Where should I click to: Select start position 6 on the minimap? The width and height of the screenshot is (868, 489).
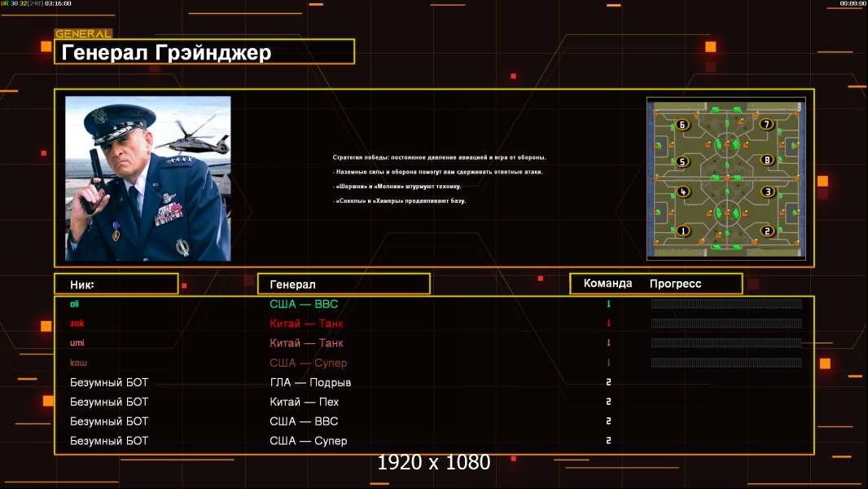click(682, 125)
